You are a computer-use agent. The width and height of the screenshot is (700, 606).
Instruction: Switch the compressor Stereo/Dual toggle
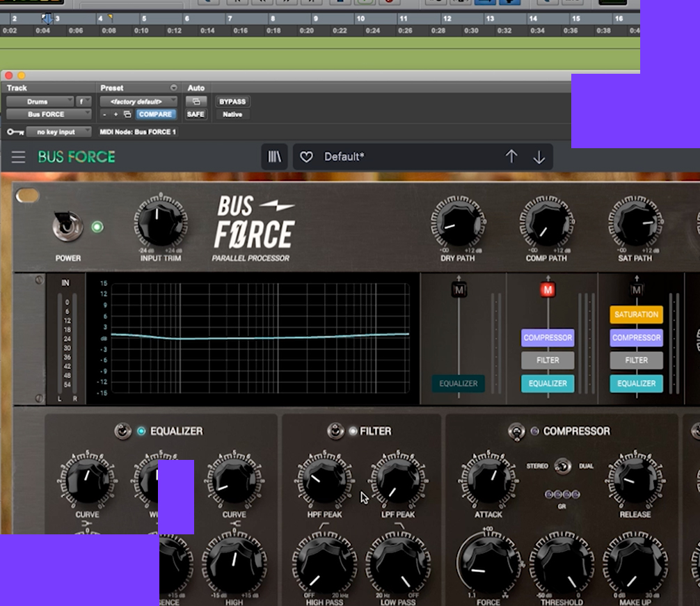[563, 465]
